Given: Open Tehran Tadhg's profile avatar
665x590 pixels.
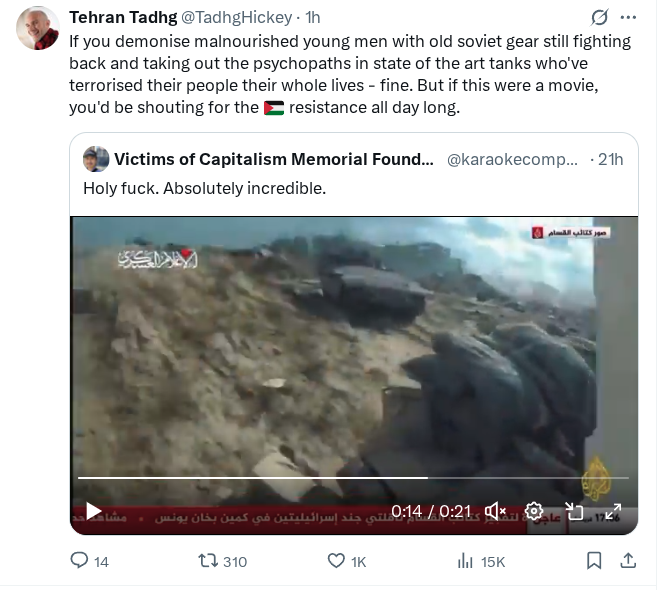Looking at the screenshot, I should pyautogui.click(x=38, y=28).
